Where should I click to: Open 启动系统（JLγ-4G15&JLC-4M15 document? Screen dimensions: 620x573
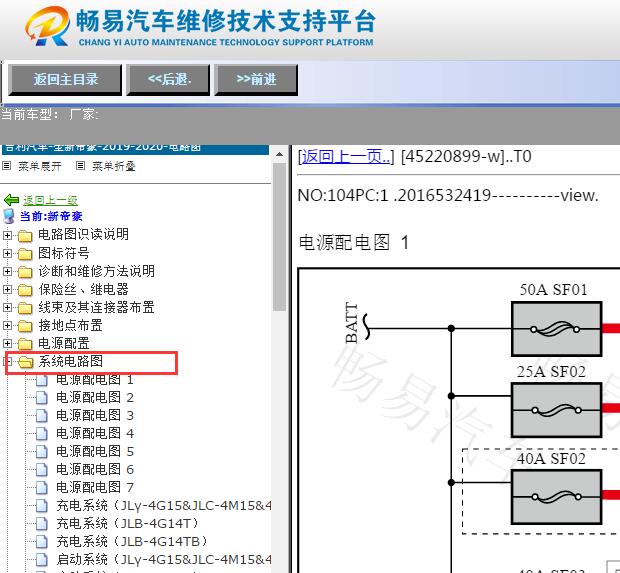point(164,560)
